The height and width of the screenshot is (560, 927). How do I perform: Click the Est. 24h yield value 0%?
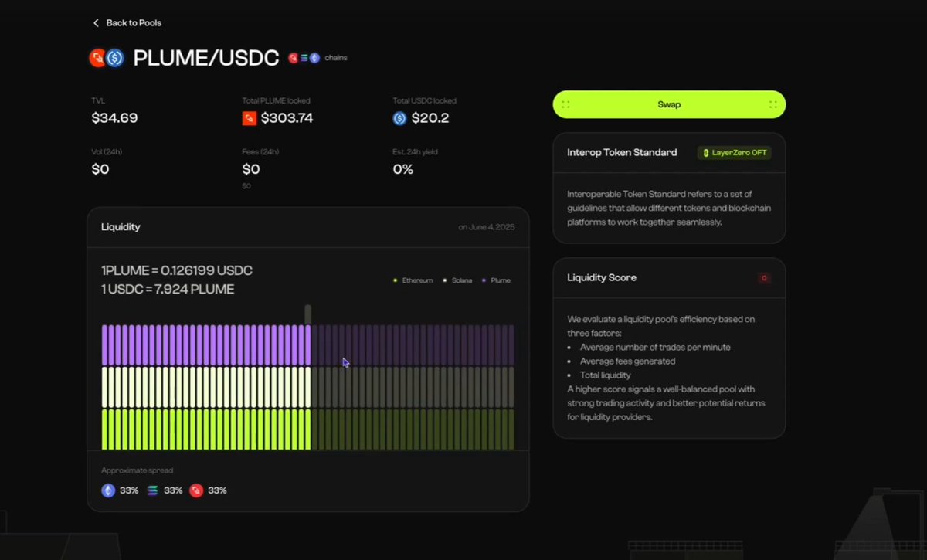click(403, 169)
